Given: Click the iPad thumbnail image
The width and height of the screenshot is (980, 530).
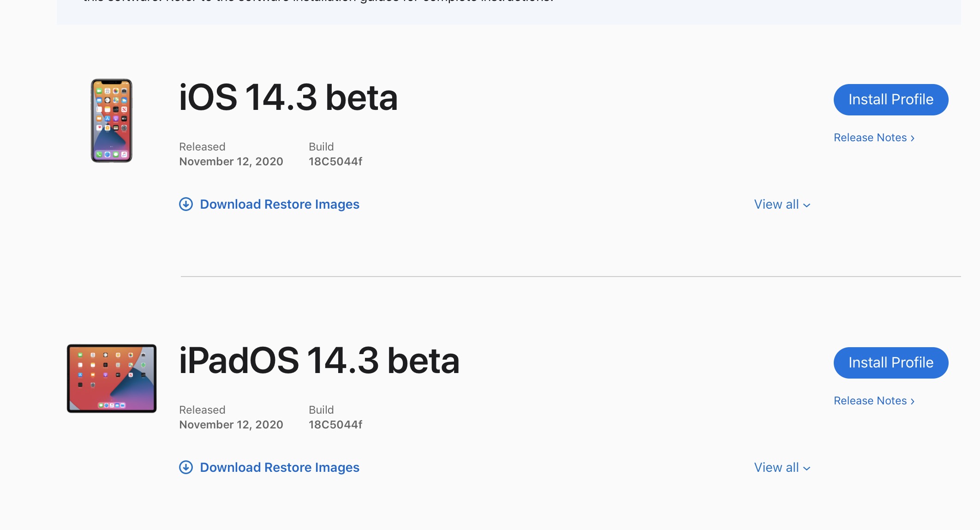Looking at the screenshot, I should point(112,379).
